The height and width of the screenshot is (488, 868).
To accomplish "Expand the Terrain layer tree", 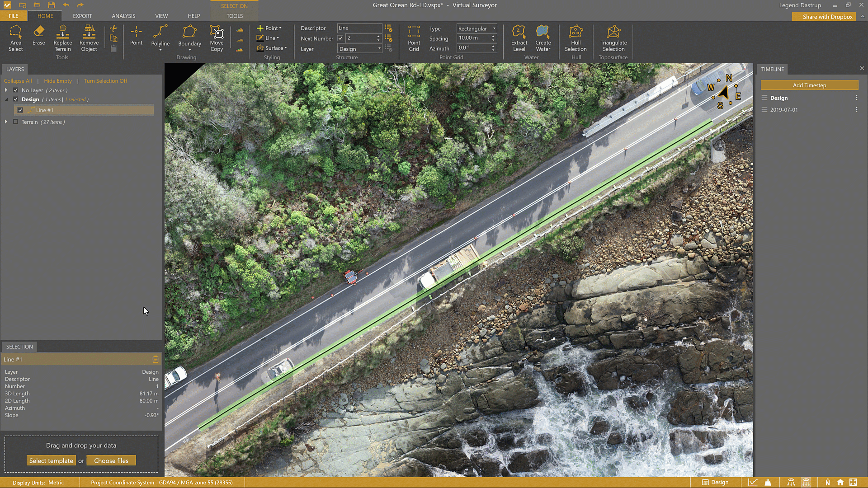I will pyautogui.click(x=6, y=122).
